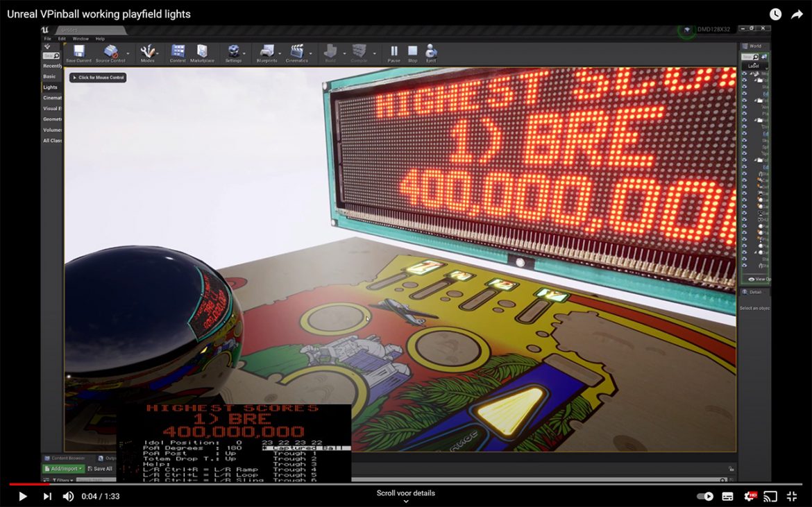Expand the Settings dropdown arrow
The width and height of the screenshot is (812, 507).
tap(244, 53)
